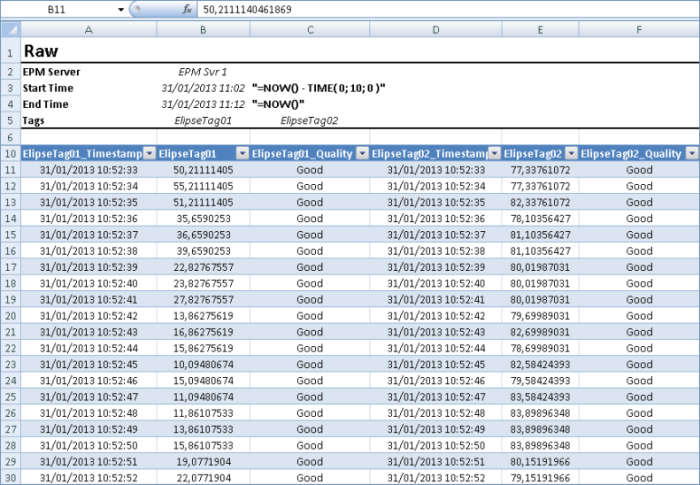The image size is (700, 485).
Task: Select cell with value 82,33761072
Action: [540, 202]
